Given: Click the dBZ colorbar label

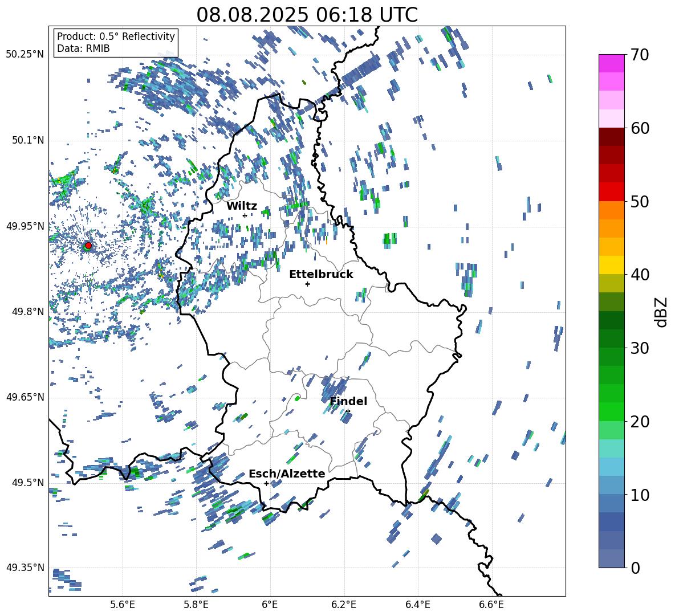Looking at the screenshot, I should tap(662, 312).
